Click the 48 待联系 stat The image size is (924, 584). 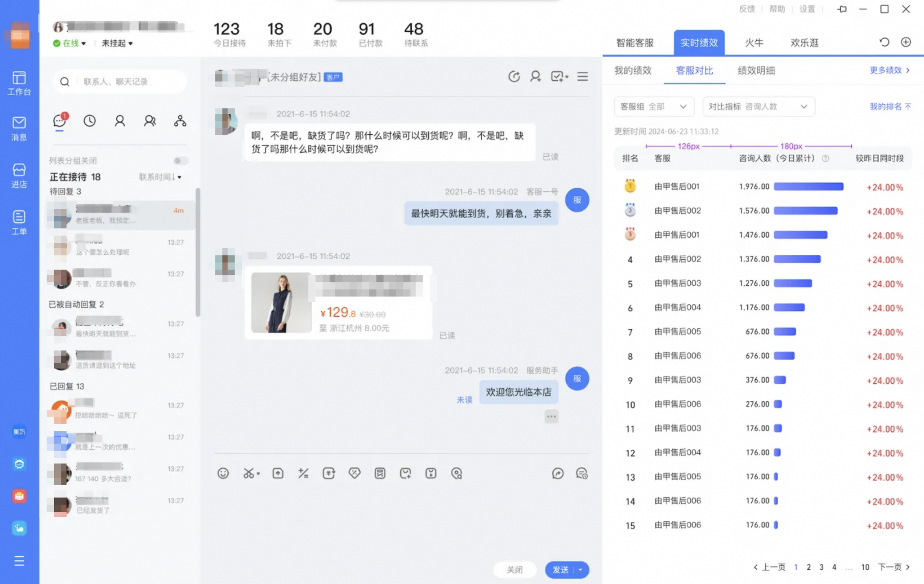[415, 34]
